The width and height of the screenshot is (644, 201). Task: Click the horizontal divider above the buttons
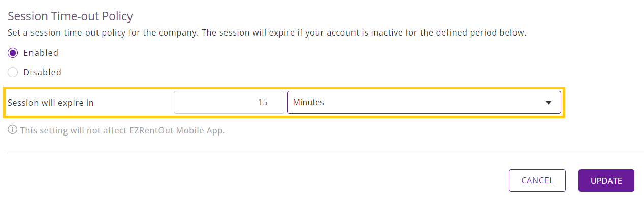[322, 153]
